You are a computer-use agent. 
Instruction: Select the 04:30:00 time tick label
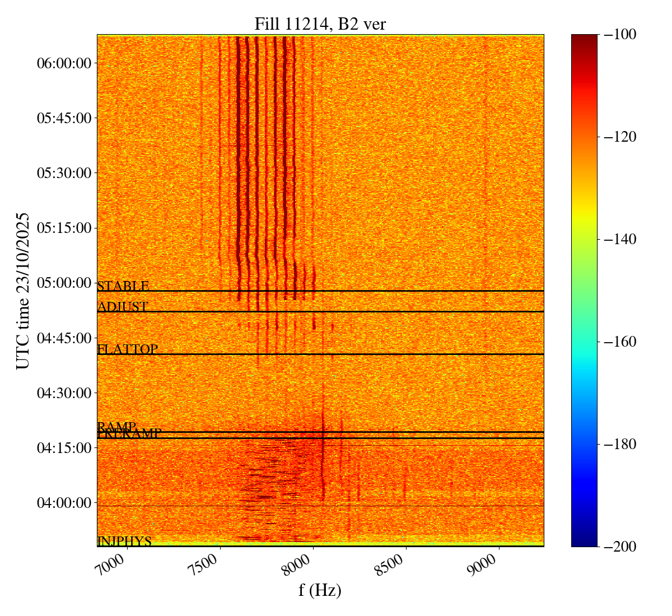point(64,393)
